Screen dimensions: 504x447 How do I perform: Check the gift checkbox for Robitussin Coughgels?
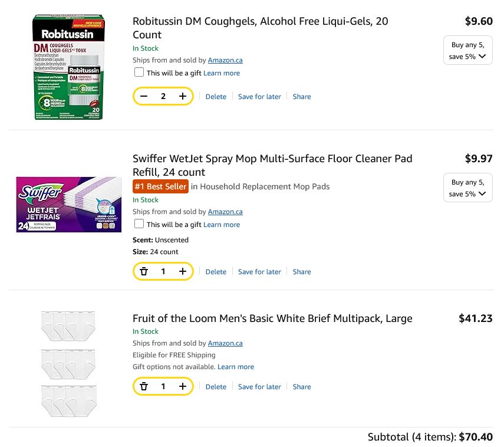tap(139, 72)
